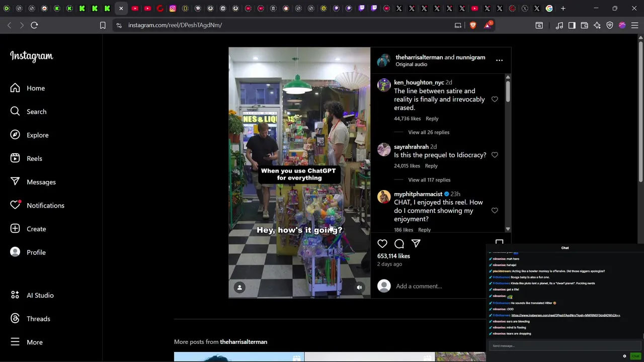644x362 pixels.
Task: Reply to myphitpharmacist's comment
Action: 424,230
